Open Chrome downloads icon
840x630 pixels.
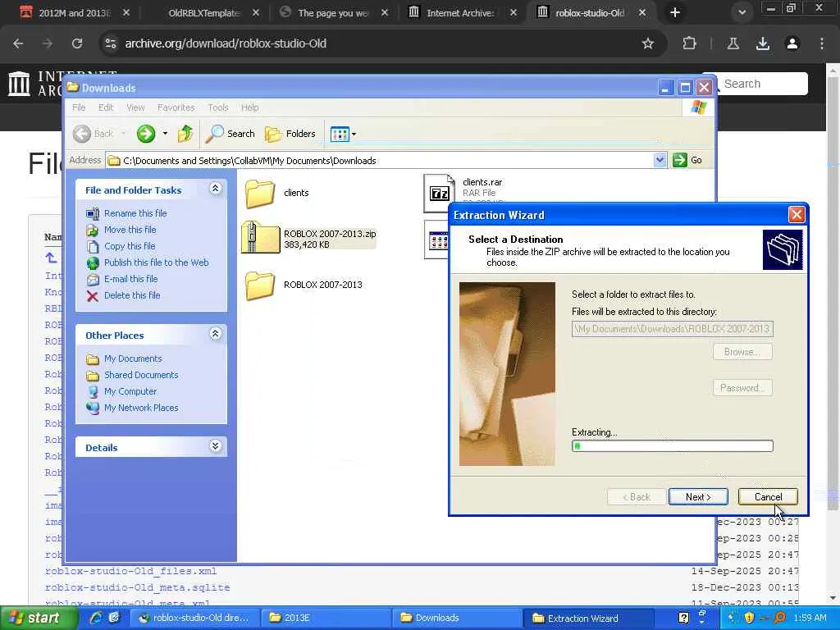click(762, 43)
